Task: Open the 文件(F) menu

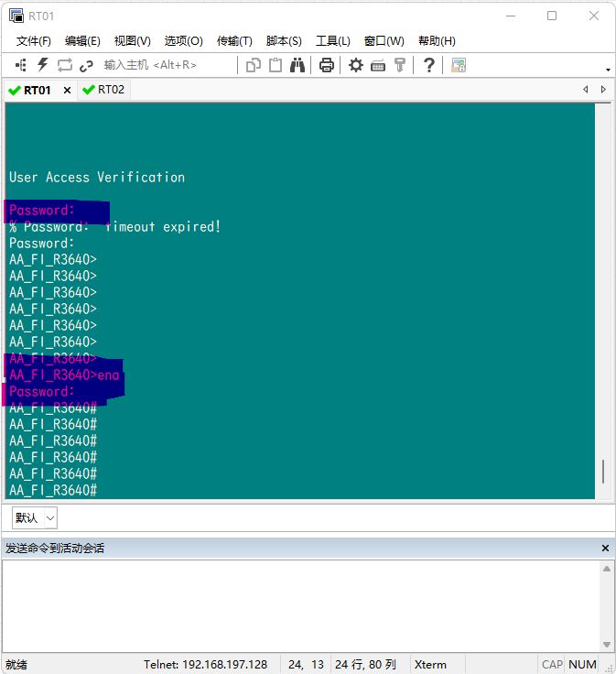Action: pos(34,41)
